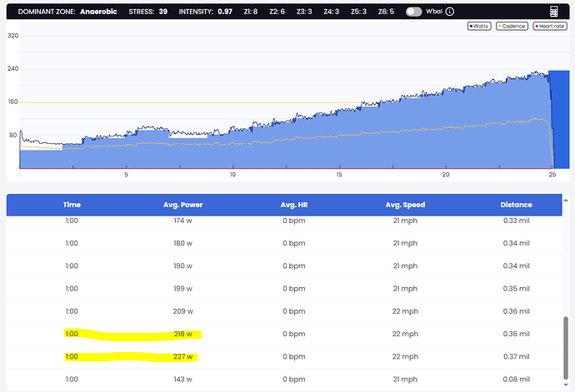Click the final dark blue chart bar
Screen dimensions: 575x392
pos(559,120)
